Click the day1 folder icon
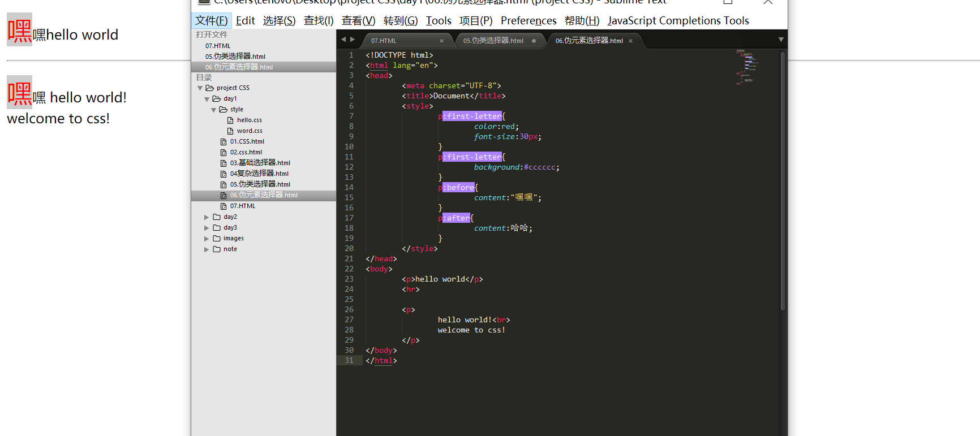 pyautogui.click(x=217, y=99)
